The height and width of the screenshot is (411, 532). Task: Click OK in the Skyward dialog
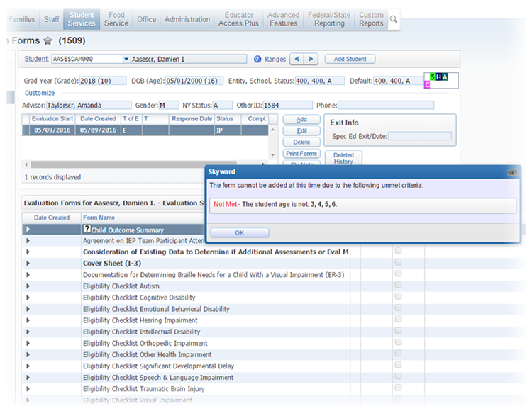coord(240,232)
